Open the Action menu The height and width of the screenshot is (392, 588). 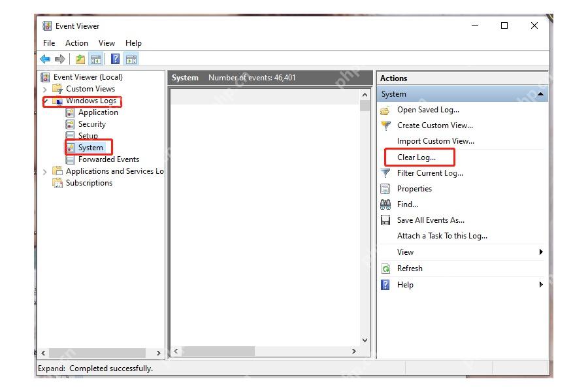click(x=76, y=43)
